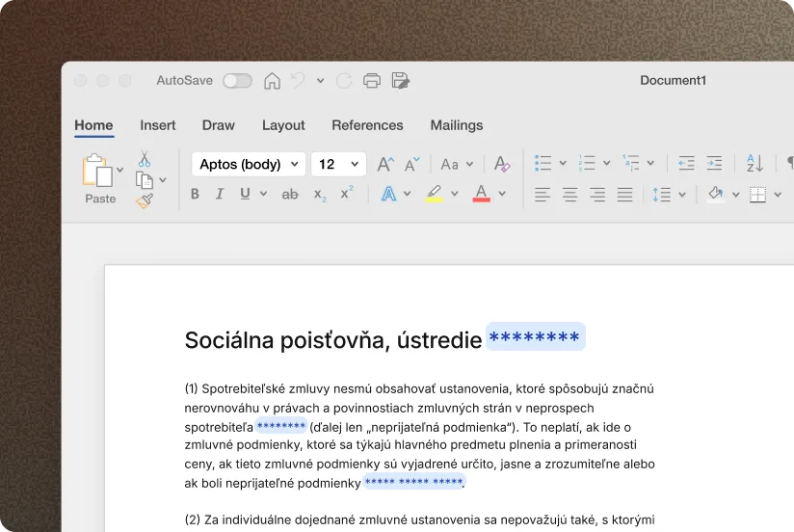The width and height of the screenshot is (794, 532).
Task: Sort text with A-Z icon
Action: [755, 163]
